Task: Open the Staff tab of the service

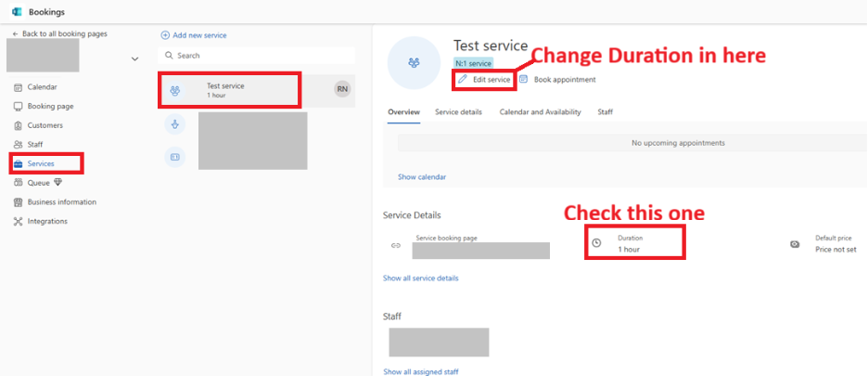Action: coord(605,112)
